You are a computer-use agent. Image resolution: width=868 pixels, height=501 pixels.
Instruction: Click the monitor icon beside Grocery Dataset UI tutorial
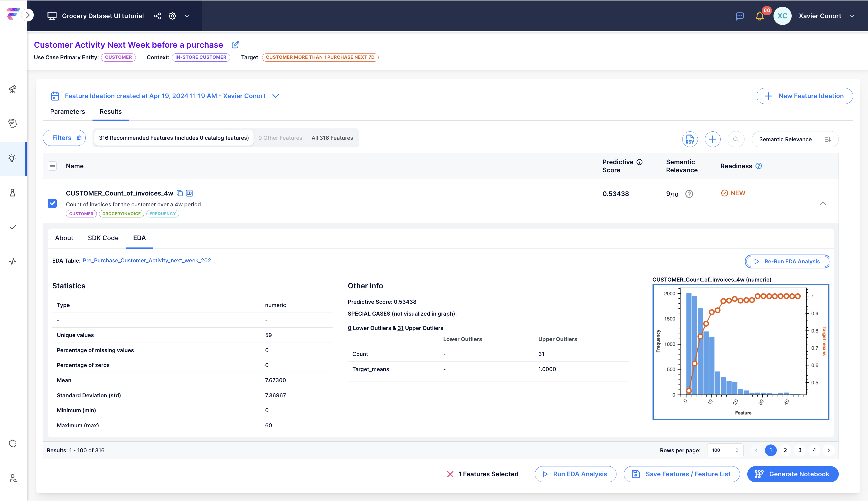point(52,16)
